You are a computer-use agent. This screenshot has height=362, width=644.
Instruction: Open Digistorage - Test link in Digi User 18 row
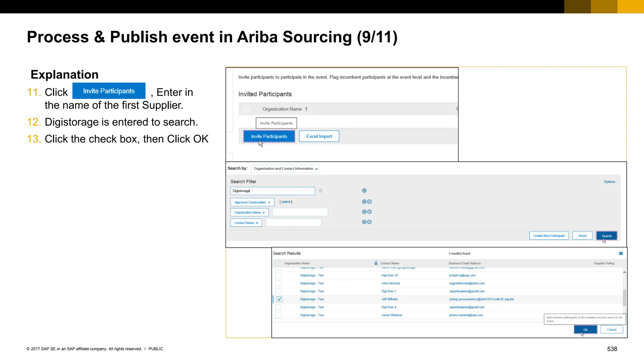312,275
